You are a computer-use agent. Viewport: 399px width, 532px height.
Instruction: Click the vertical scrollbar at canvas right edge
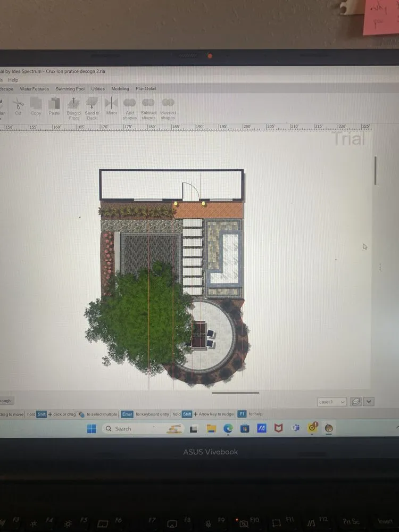click(x=375, y=171)
